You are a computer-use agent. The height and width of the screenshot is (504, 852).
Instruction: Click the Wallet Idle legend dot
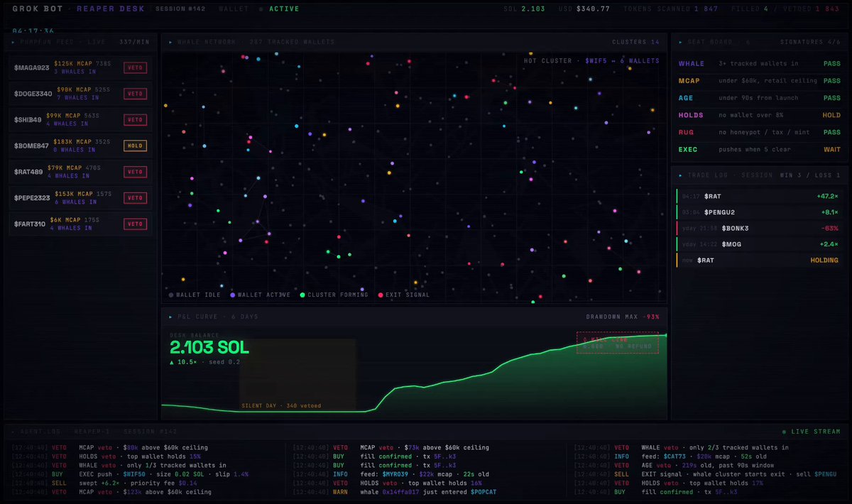(x=171, y=295)
